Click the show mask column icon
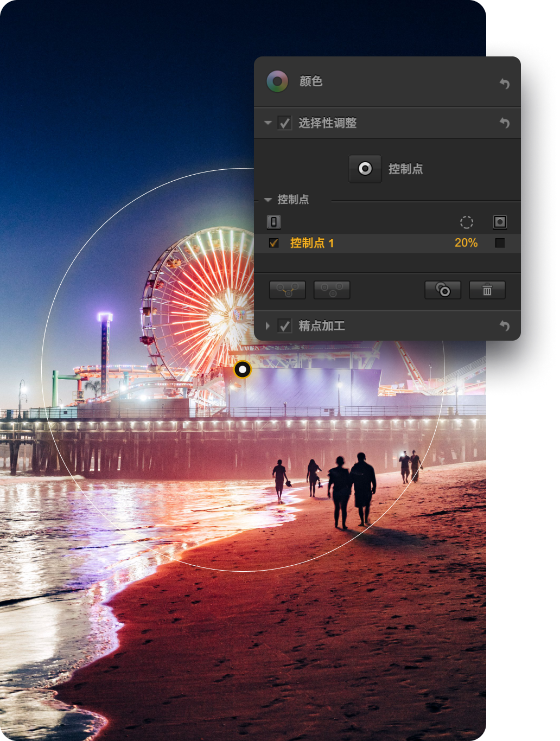This screenshot has width=560, height=741. point(500,222)
